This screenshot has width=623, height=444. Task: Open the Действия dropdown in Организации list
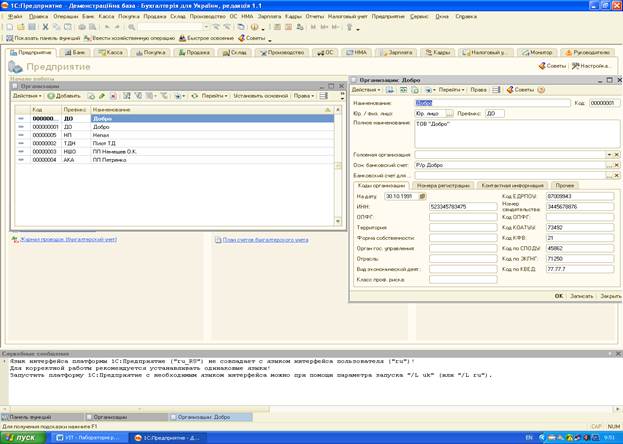pos(24,96)
